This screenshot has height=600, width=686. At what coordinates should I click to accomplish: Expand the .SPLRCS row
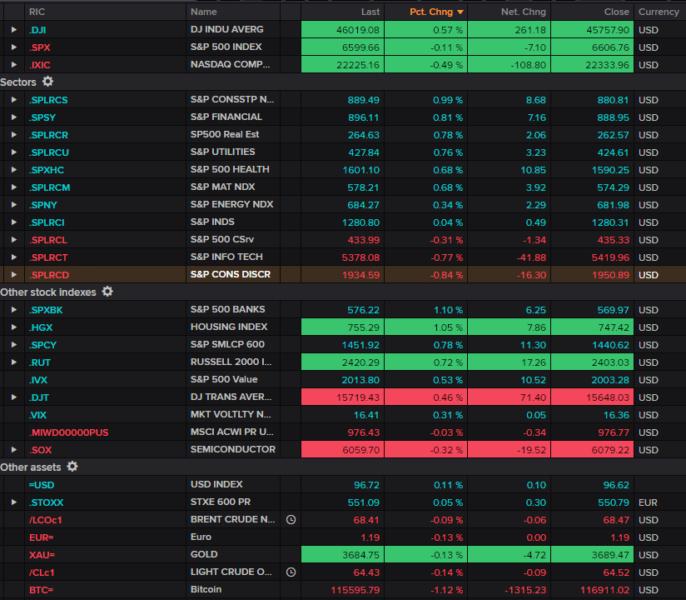click(14, 100)
